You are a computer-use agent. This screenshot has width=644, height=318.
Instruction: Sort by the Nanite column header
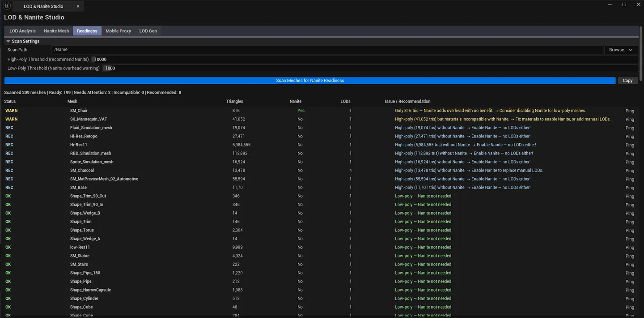point(296,101)
